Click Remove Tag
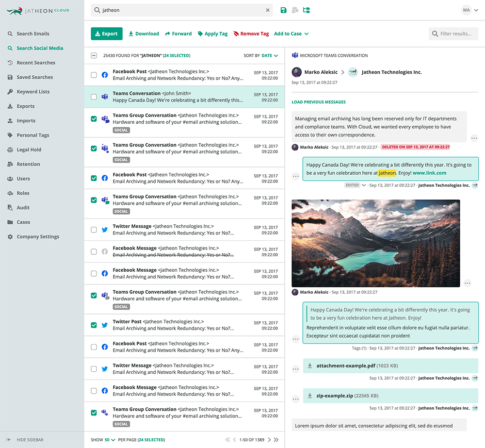Viewport: 485px width, 448px height. coord(251,34)
